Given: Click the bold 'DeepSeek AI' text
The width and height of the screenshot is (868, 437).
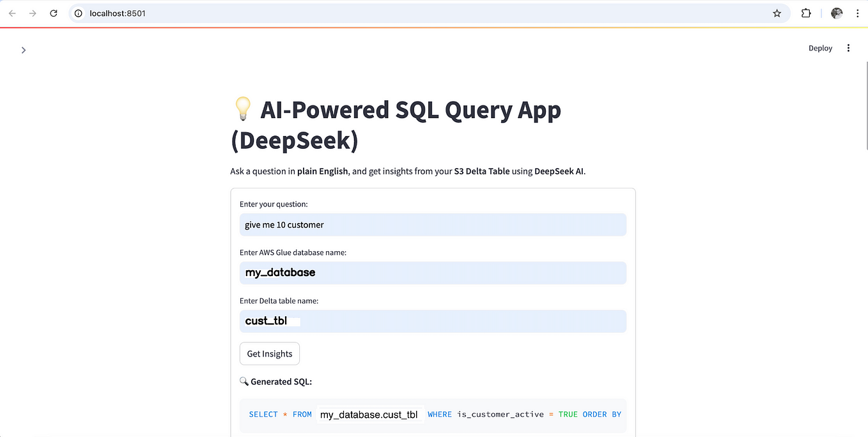Looking at the screenshot, I should point(559,171).
